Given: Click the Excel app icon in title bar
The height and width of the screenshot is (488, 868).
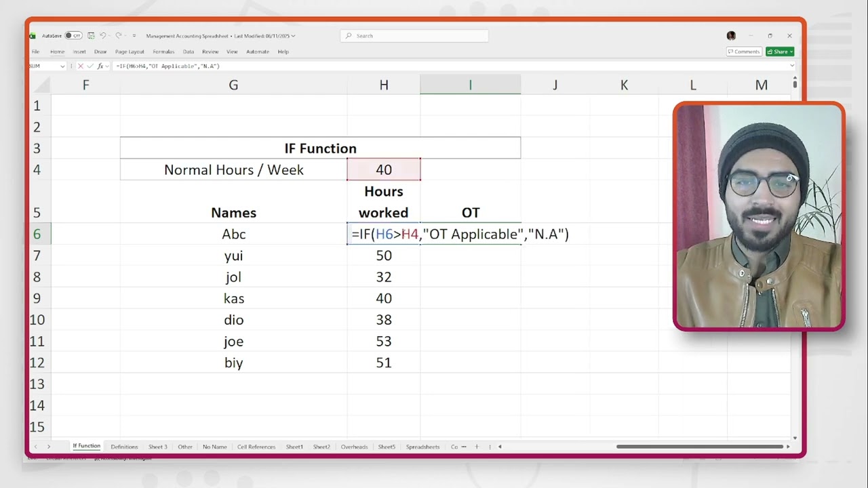Looking at the screenshot, I should (32, 36).
